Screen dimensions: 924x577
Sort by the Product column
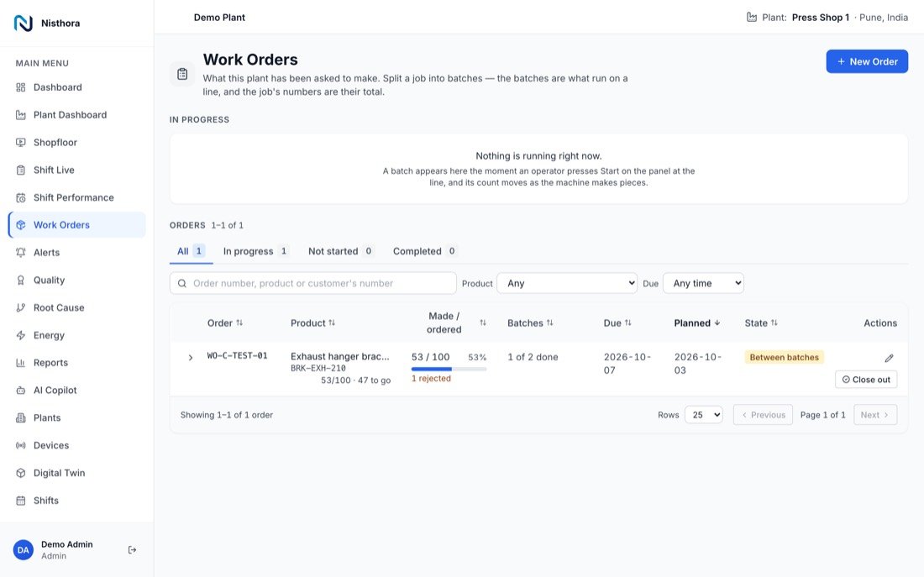coord(312,323)
